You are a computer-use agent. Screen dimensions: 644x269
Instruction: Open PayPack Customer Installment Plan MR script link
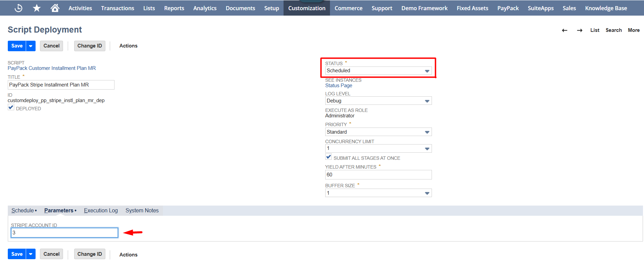[x=52, y=68]
